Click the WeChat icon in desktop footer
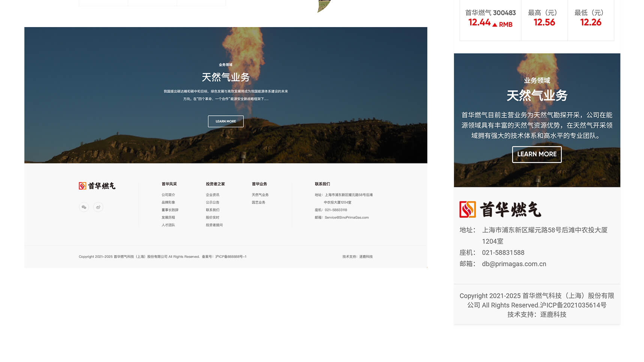644x362 pixels. tap(84, 207)
